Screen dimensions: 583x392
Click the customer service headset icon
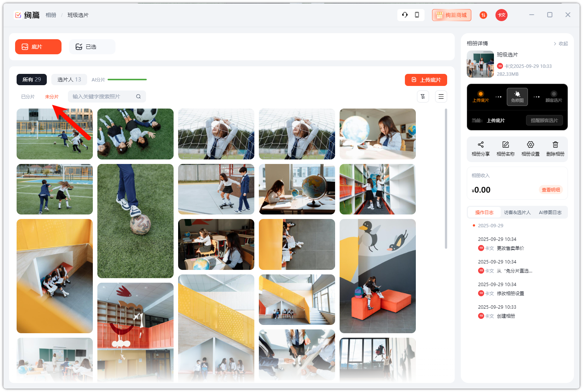click(x=405, y=15)
